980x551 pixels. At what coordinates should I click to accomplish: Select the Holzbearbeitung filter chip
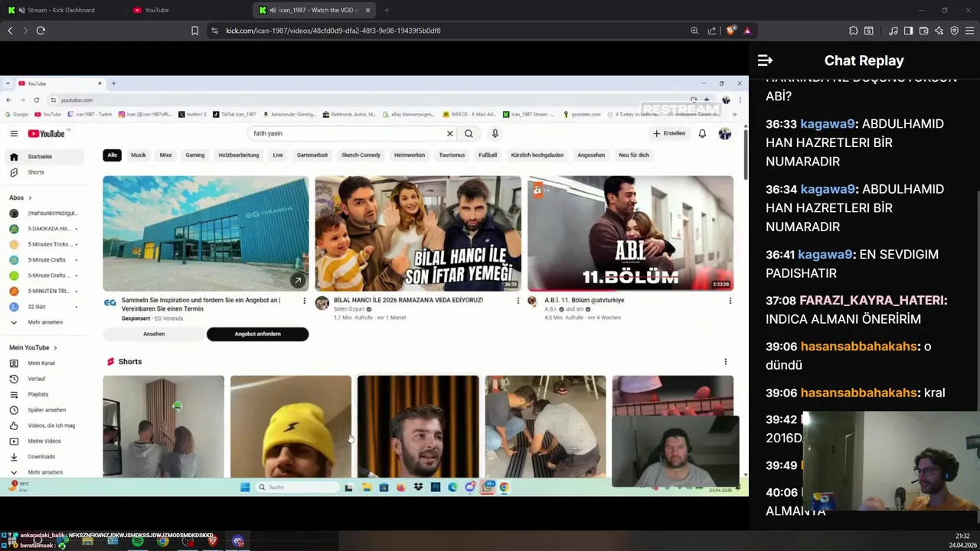click(239, 155)
